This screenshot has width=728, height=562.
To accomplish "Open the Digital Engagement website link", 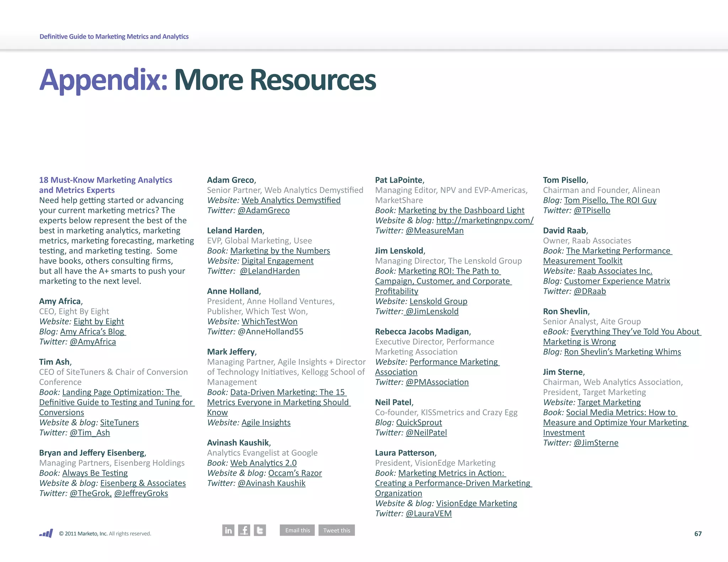I will [278, 261].
